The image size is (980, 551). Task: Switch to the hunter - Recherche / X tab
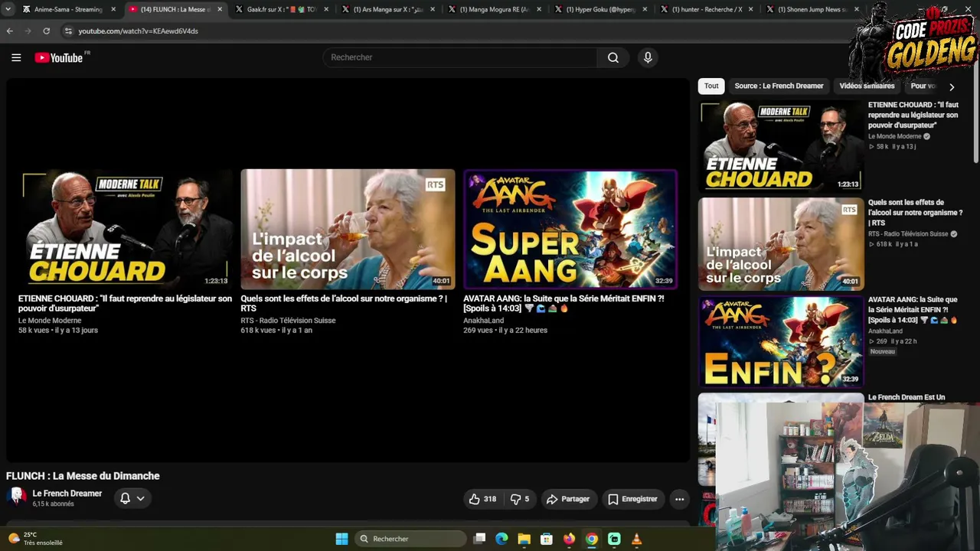(x=706, y=9)
